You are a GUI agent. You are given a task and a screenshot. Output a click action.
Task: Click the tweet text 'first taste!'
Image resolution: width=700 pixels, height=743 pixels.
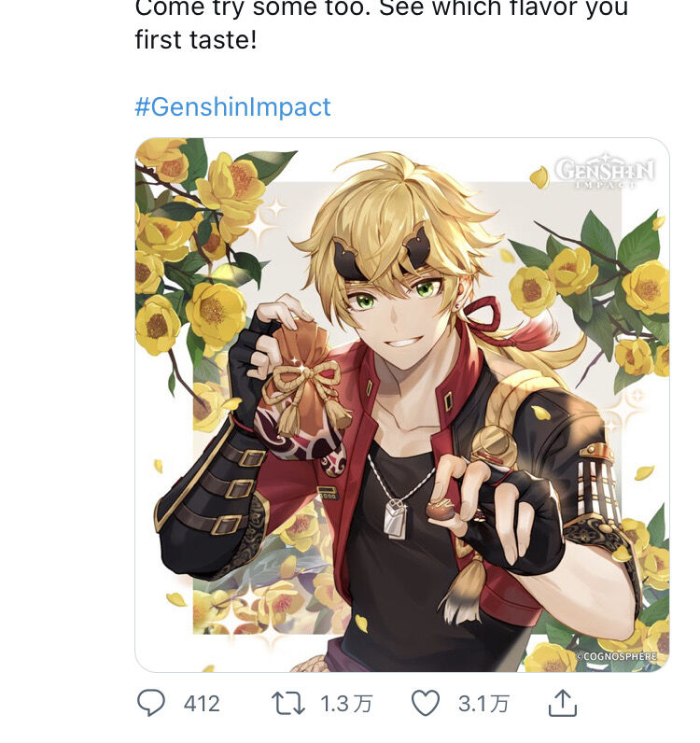(195, 40)
